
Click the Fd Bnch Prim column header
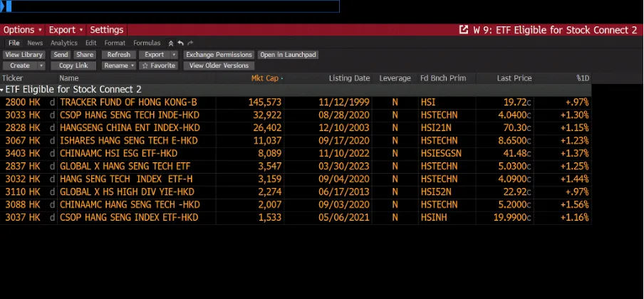coord(443,78)
